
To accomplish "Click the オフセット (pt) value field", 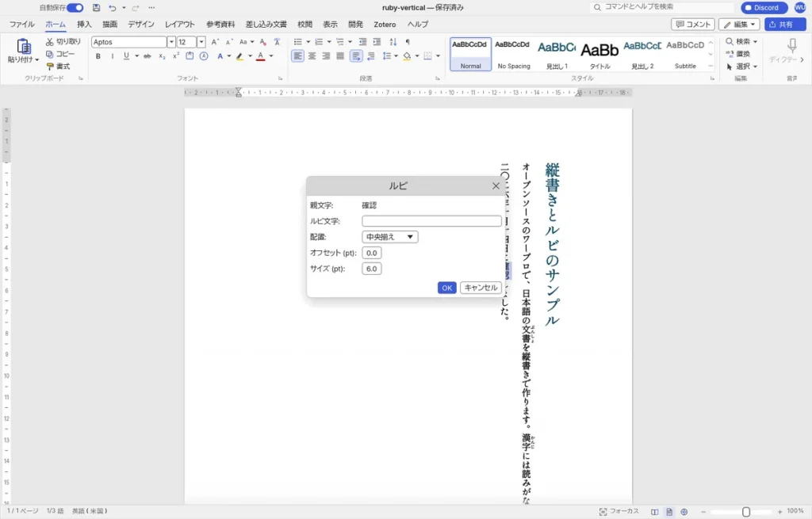I will tap(372, 253).
